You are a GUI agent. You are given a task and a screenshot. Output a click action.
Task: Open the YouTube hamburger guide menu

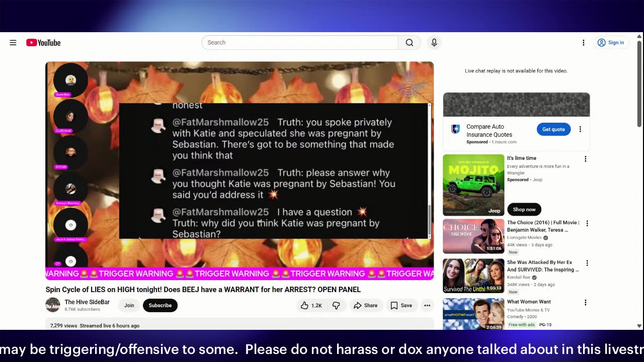(13, 43)
